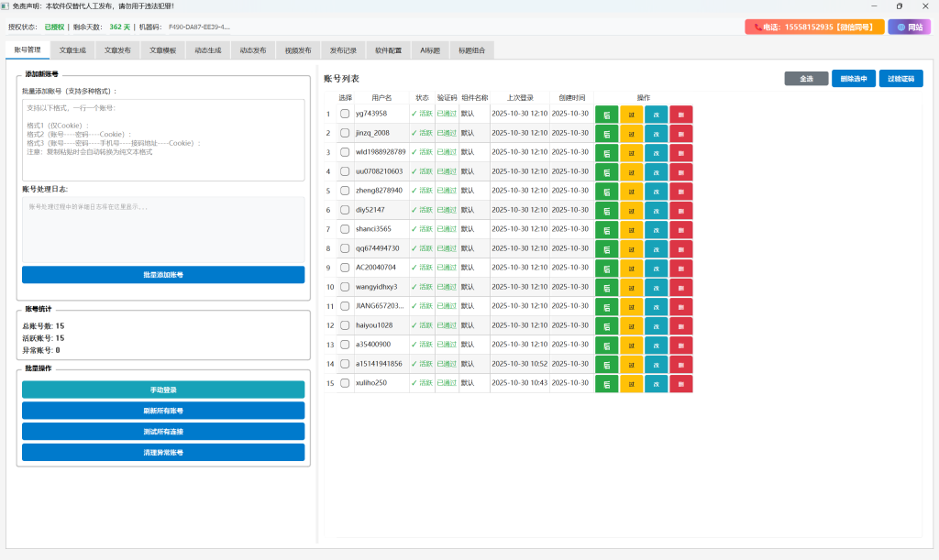Switch to the 文章生成 tab
The image size is (939, 560).
[72, 50]
